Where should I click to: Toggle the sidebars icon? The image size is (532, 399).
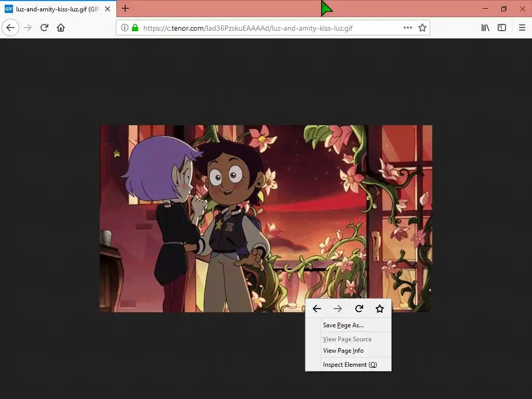coord(502,28)
